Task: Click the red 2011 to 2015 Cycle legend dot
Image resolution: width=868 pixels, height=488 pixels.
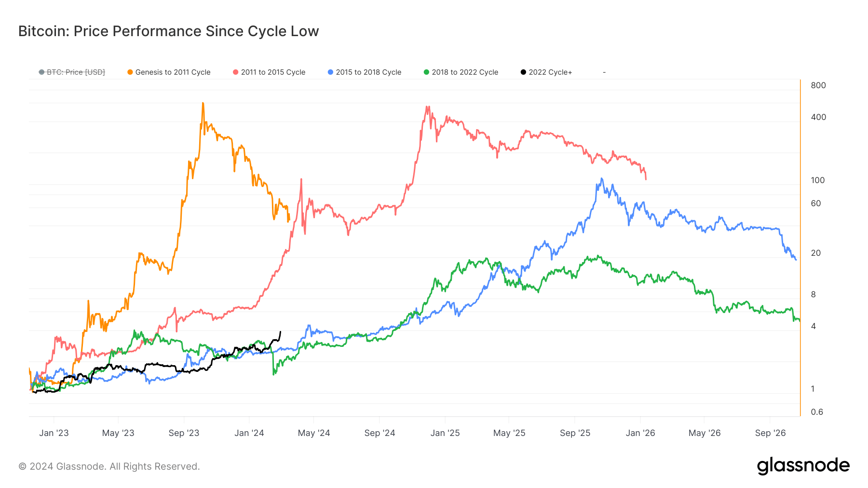Action: 236,72
